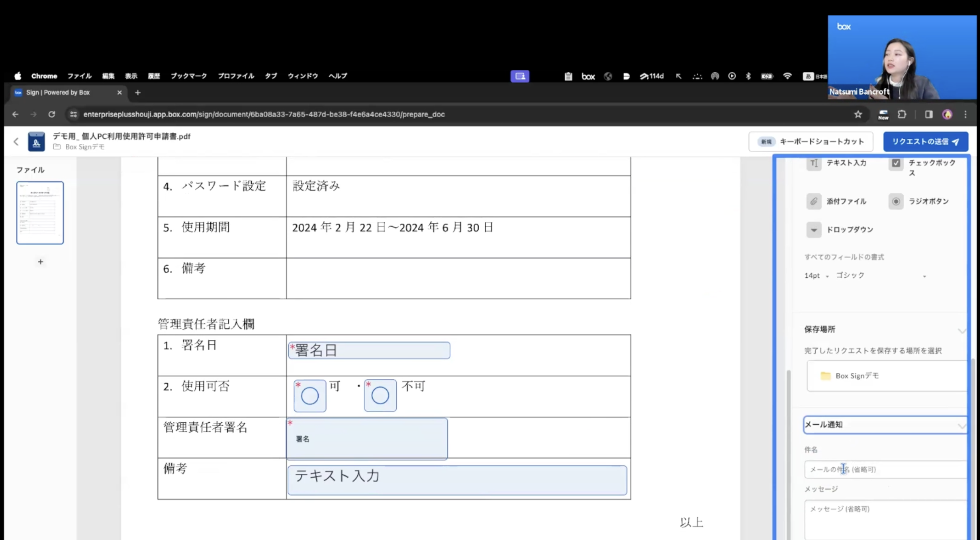Click the Box Signデモ folder link under title
Viewport: 980px width, 540px height.
point(85,147)
